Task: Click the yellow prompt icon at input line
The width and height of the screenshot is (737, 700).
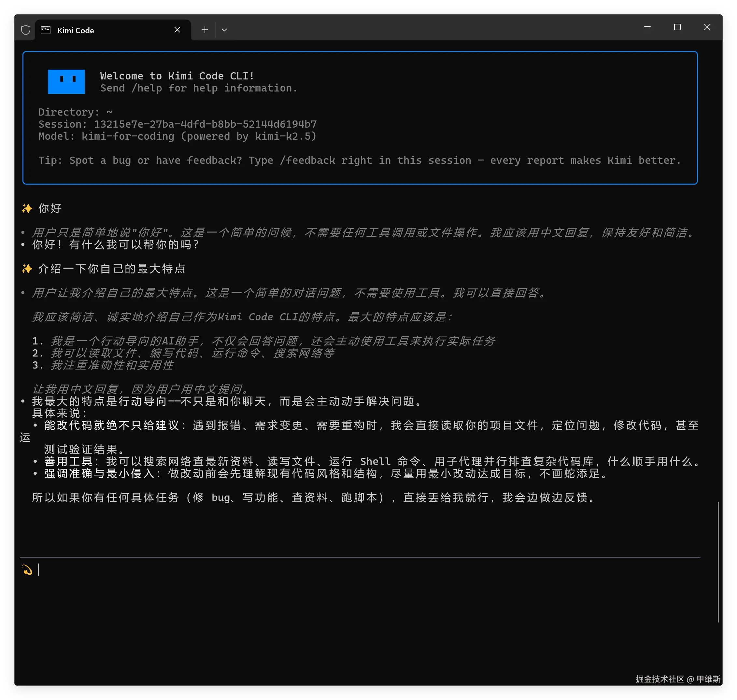Action: coord(27,570)
